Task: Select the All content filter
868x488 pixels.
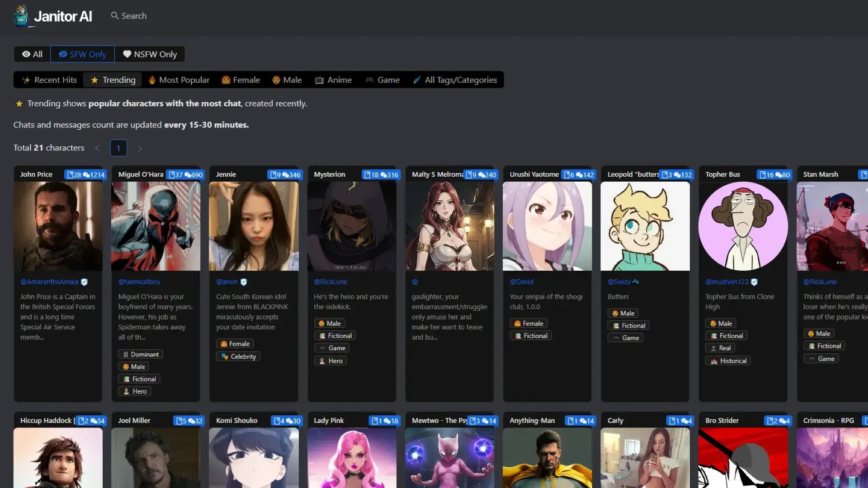Action: click(32, 54)
